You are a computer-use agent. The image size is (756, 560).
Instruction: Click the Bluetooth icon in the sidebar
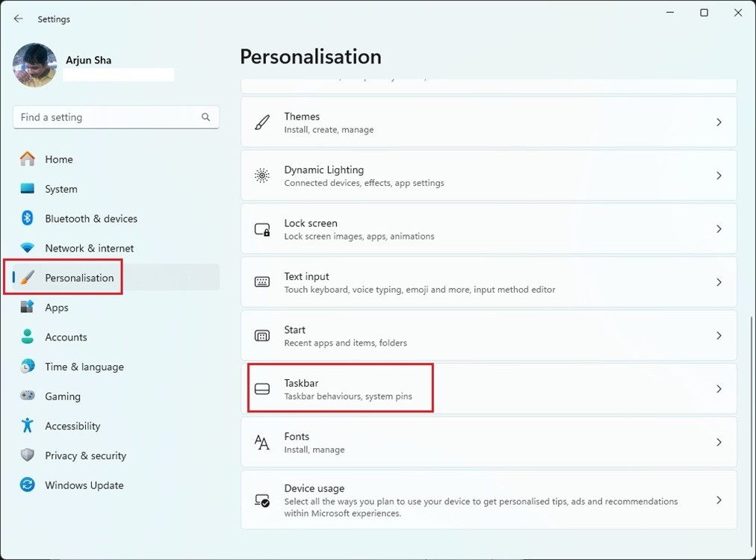tap(28, 218)
